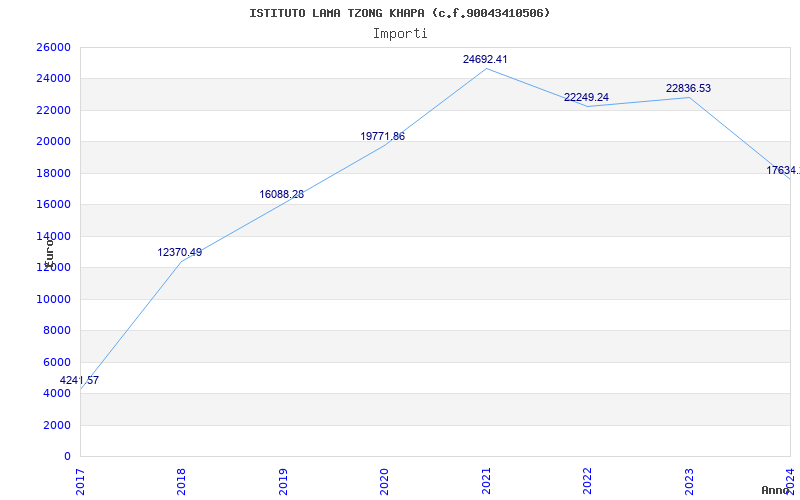
Task: Click the 2022 x-axis year label
Action: coord(587,481)
